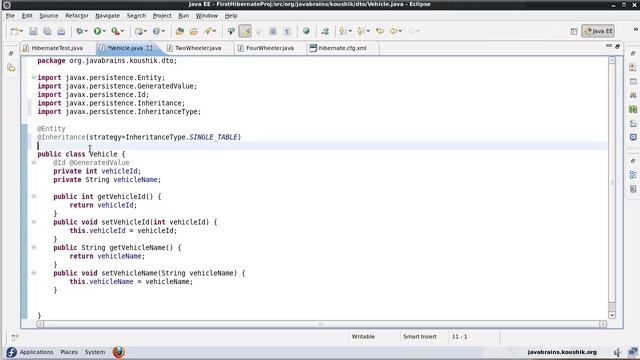
Task: Collapse getVehicleName method fold marker
Action: [34, 247]
